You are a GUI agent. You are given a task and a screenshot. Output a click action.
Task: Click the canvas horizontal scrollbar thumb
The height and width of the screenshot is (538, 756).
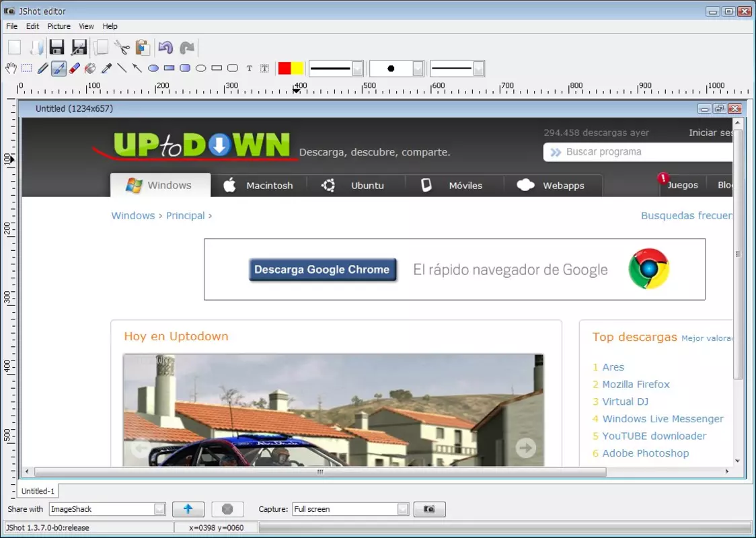coord(320,472)
